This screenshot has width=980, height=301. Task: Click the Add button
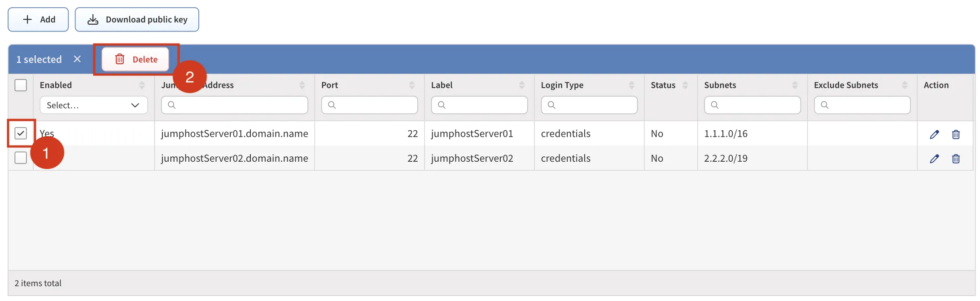[38, 19]
